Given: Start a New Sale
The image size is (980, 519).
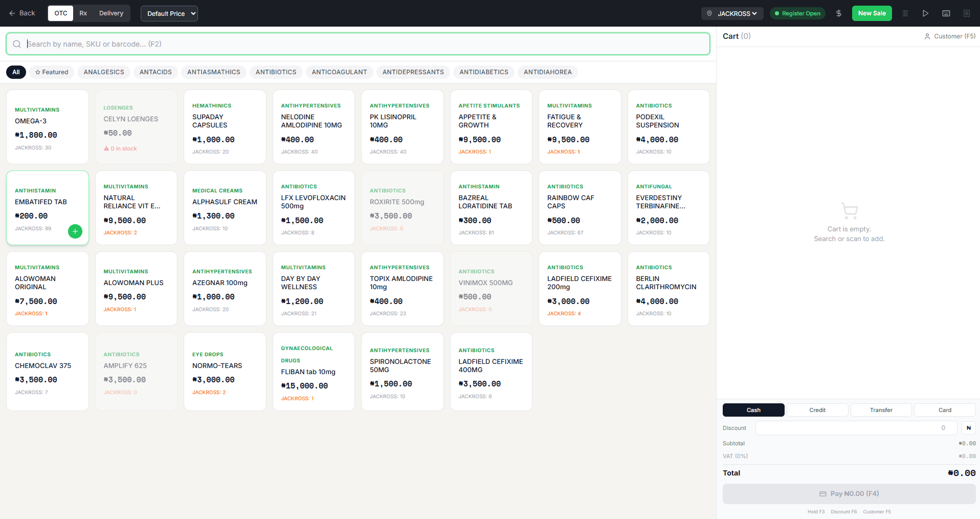Looking at the screenshot, I should [x=872, y=13].
